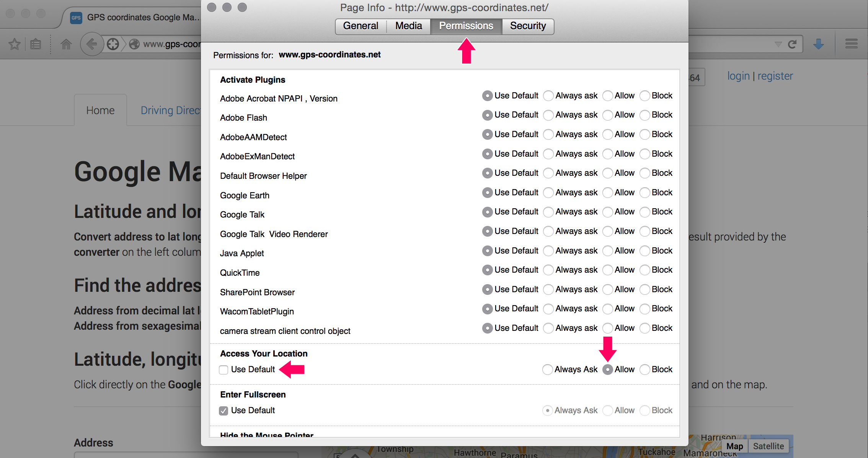Click the Permissions tab
Viewport: 868px width, 458px height.
pos(465,26)
